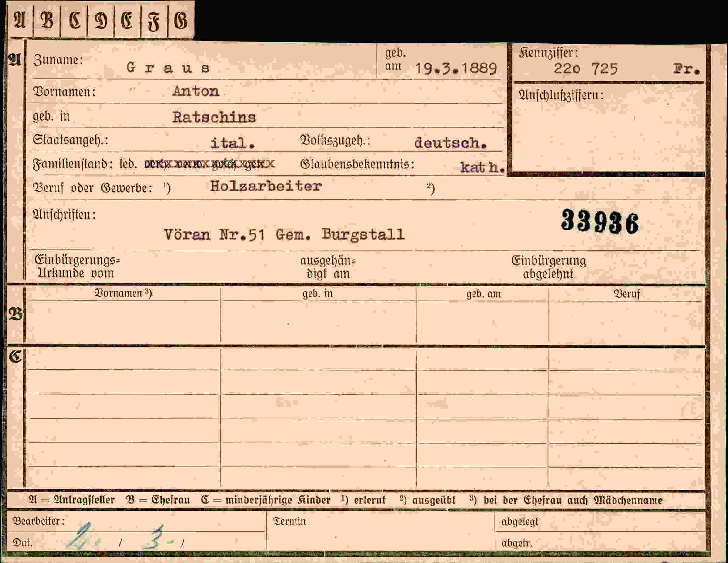Click the 'Glaubensbekenntnis:' label
The height and width of the screenshot is (563, 728).
click(357, 164)
